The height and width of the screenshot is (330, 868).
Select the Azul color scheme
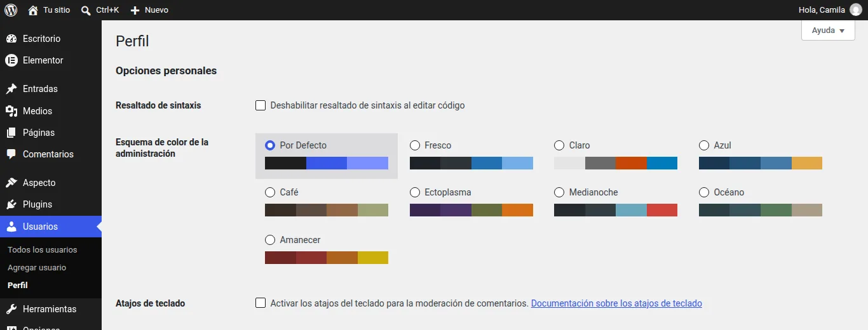click(x=704, y=145)
